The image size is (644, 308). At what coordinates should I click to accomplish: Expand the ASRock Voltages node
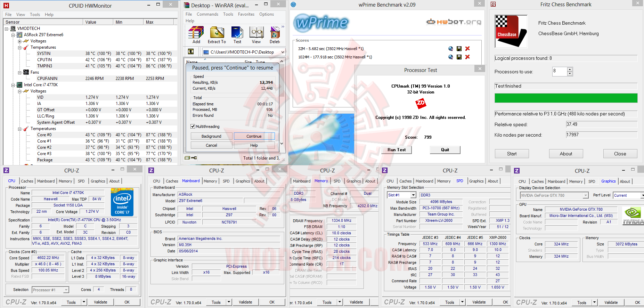19,41
